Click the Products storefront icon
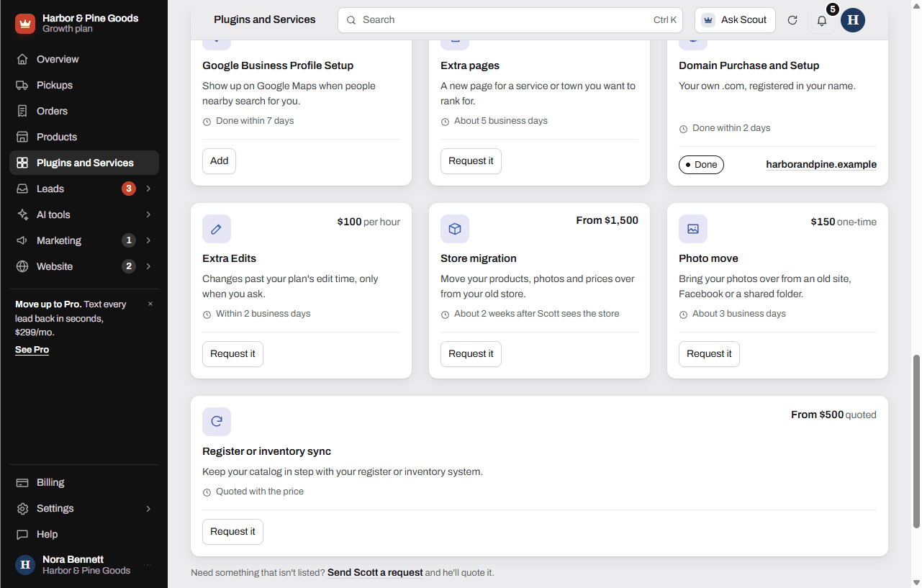 point(22,137)
